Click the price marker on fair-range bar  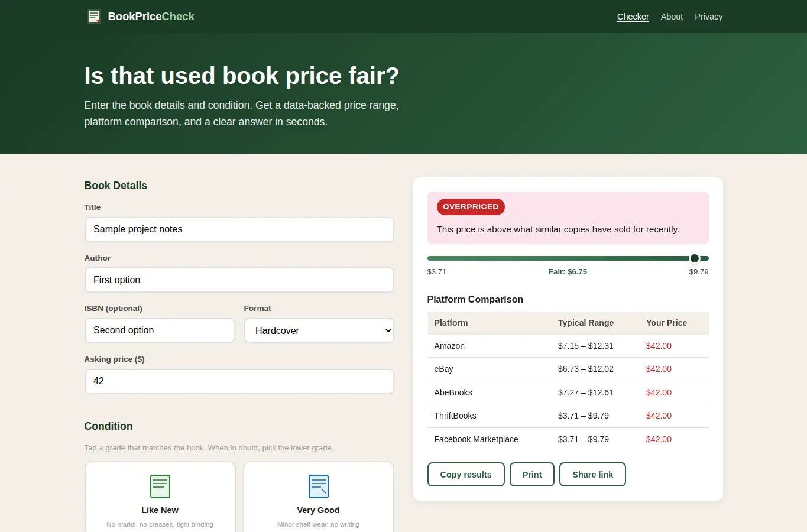pyautogui.click(x=695, y=258)
